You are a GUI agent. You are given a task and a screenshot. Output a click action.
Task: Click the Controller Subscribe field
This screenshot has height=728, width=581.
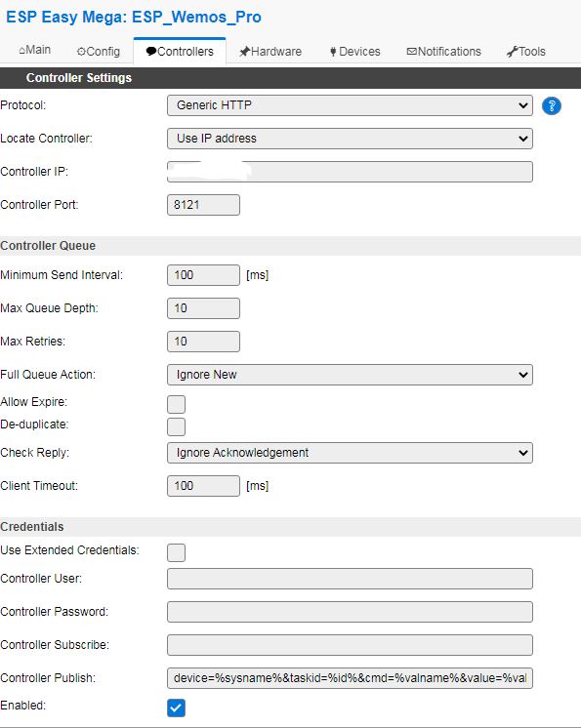coord(350,645)
